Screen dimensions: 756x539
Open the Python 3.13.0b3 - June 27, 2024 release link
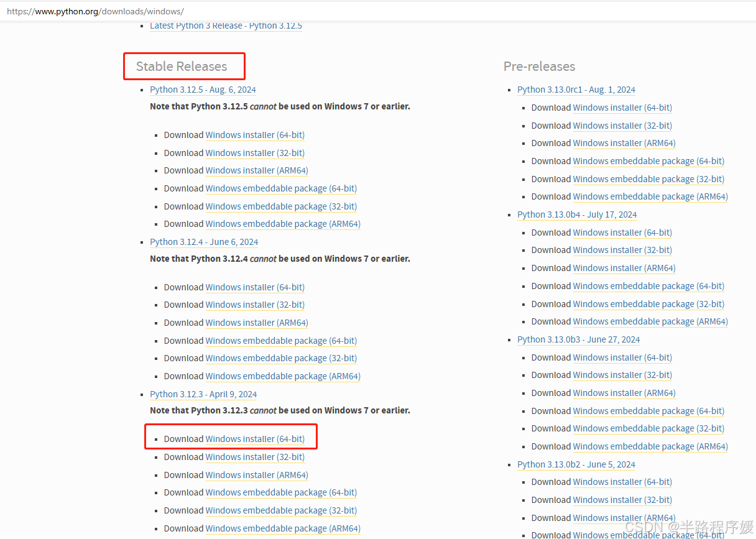coord(579,339)
